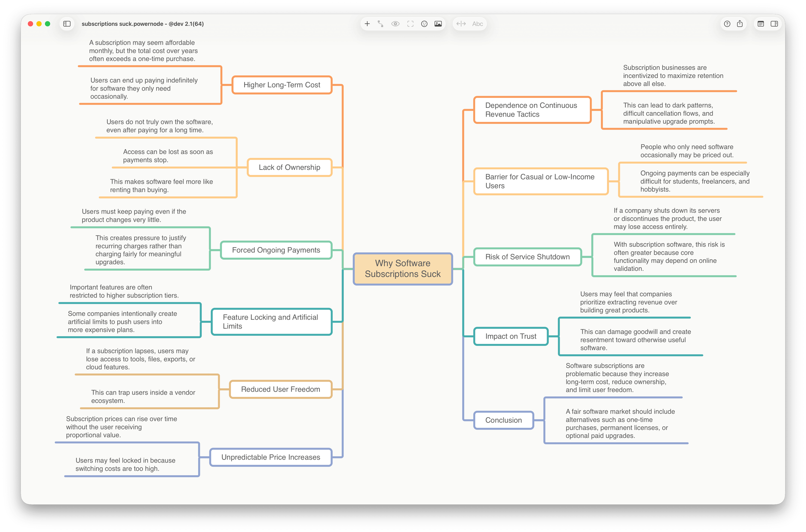Toggle the left sidebar panel
This screenshot has width=806, height=532.
tap(67, 24)
